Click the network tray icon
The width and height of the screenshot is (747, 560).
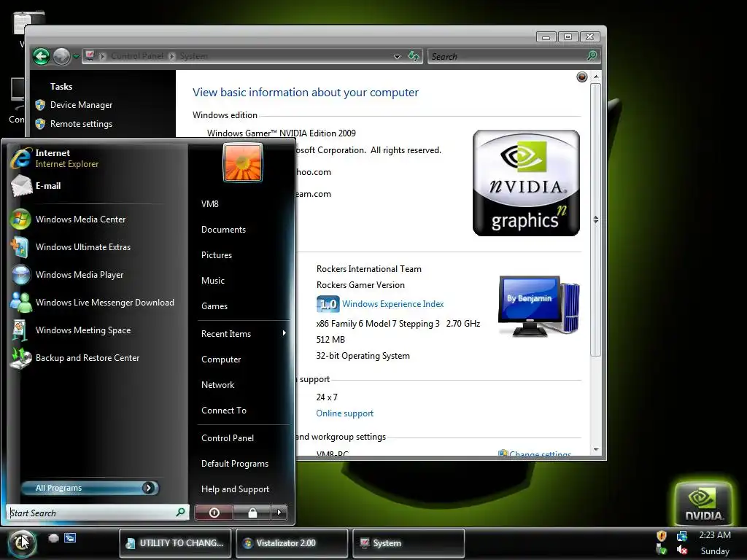[682, 536]
